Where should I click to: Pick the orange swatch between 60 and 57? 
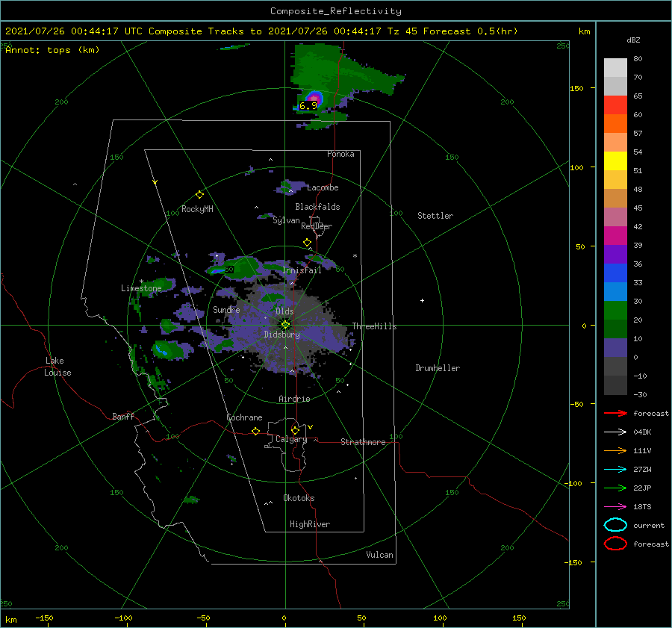(615, 123)
